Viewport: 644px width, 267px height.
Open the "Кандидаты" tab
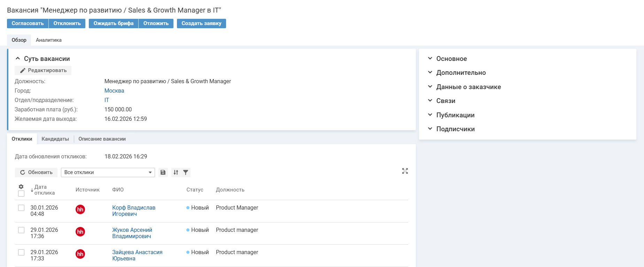tap(55, 139)
